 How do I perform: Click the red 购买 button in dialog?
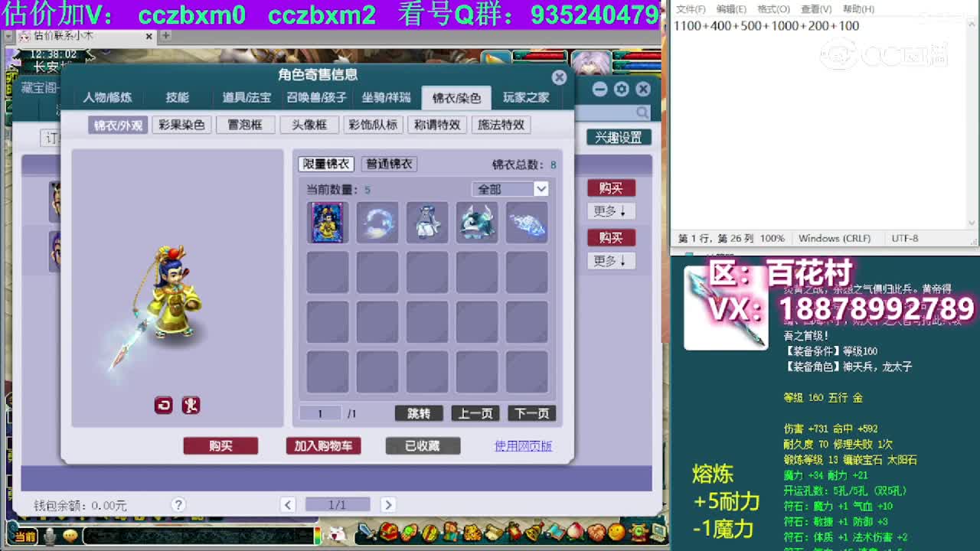[x=220, y=446]
